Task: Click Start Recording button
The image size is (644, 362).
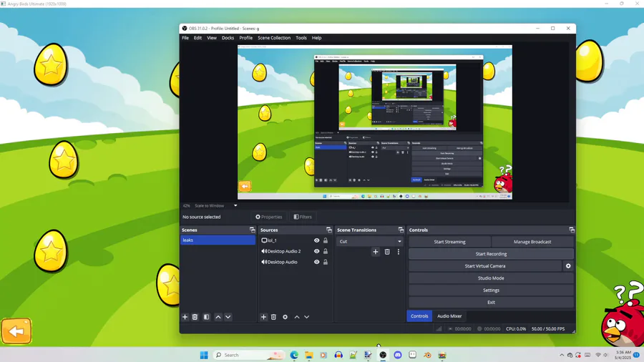Action: pyautogui.click(x=491, y=254)
